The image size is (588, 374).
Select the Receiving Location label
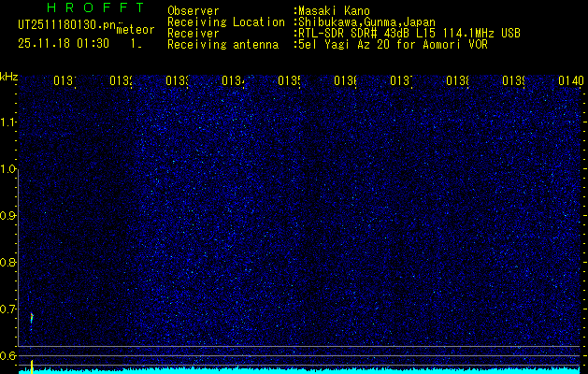point(226,22)
